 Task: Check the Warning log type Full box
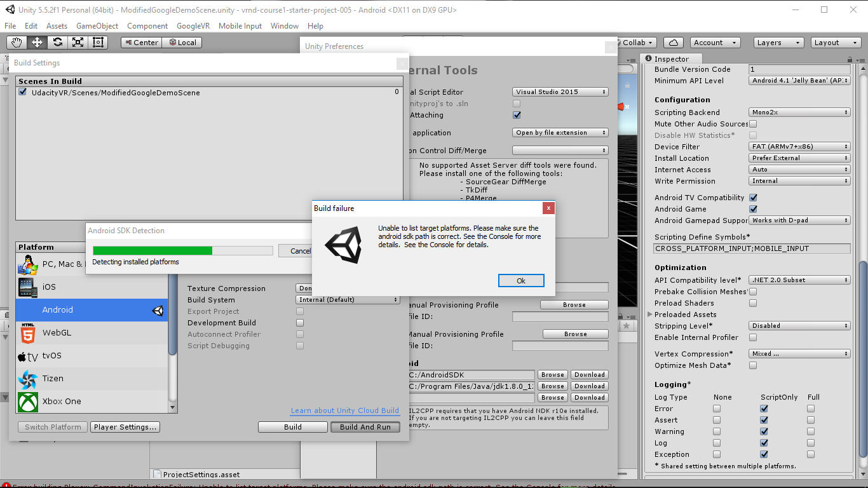pyautogui.click(x=811, y=431)
